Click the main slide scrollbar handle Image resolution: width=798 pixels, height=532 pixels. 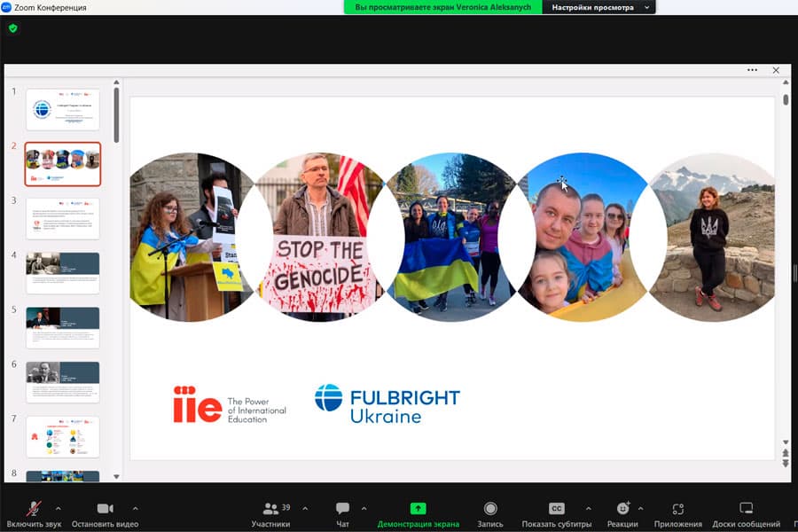(786, 100)
